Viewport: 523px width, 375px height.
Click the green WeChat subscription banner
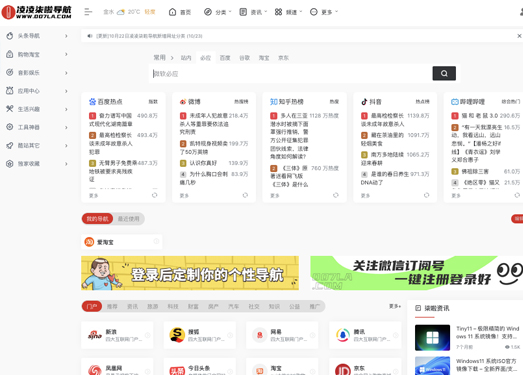pos(417,273)
